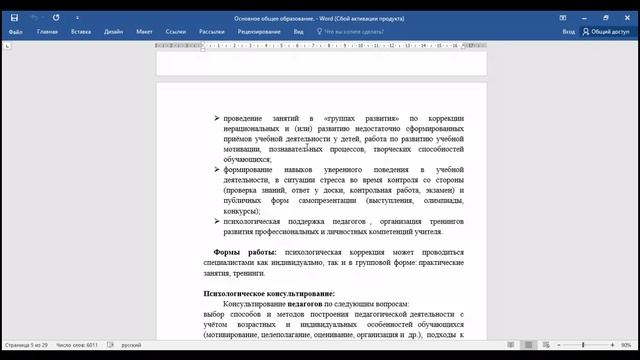The image size is (640, 360).
Task: Click the proofing spell-check icon in status bar
Action: pos(110,345)
